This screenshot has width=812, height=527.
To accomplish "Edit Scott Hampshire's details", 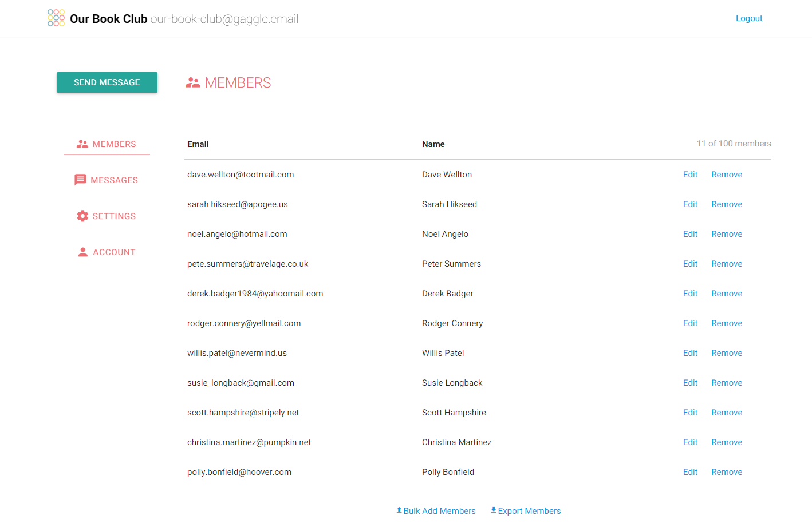I will tap(690, 413).
